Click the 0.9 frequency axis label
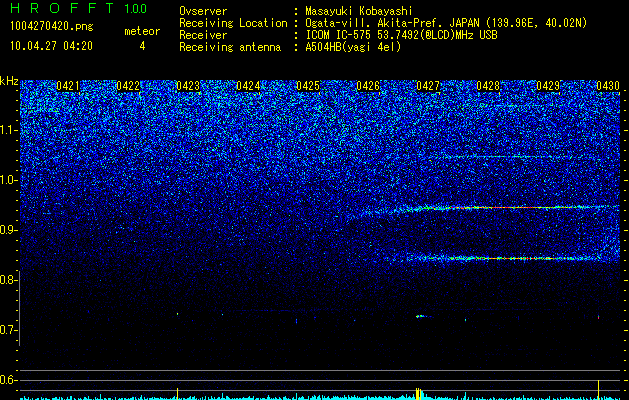This screenshot has width=629, height=400. [x=8, y=230]
